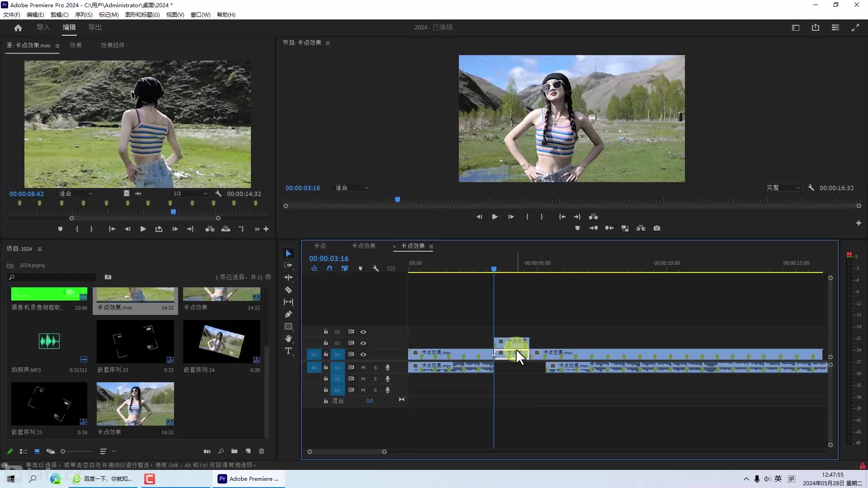Export frame with the camera icon
This screenshot has width=868, height=488.
(657, 228)
